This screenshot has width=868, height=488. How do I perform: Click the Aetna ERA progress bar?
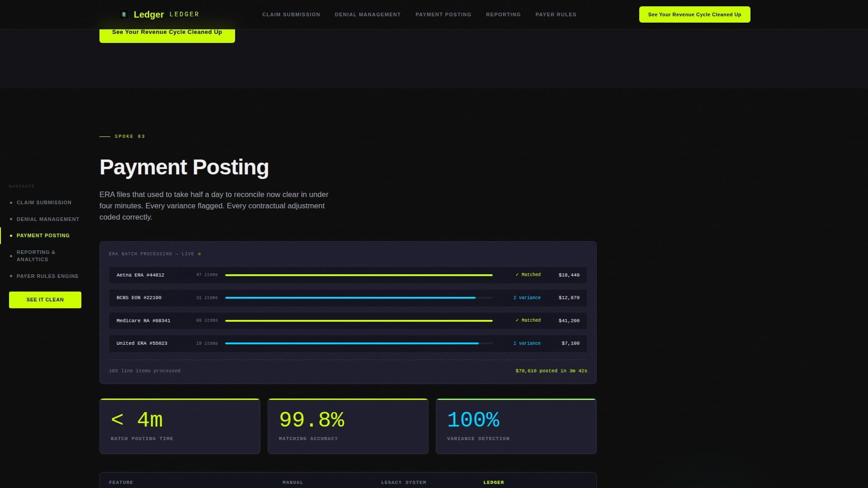click(x=359, y=275)
